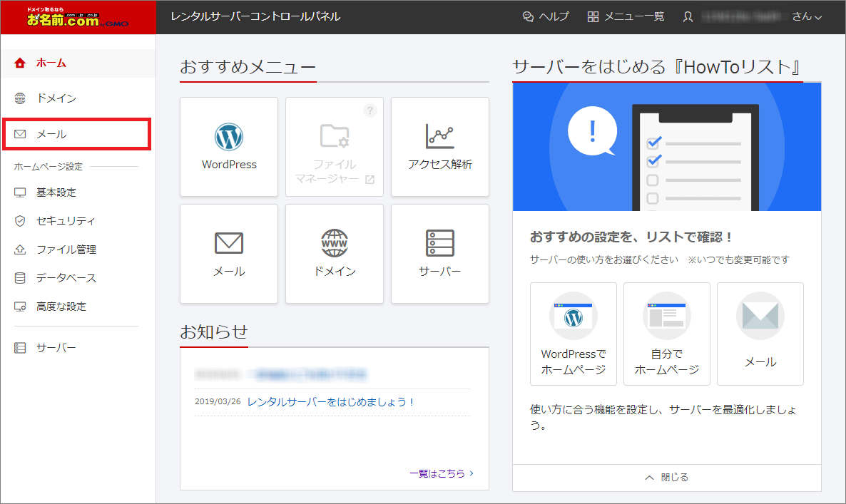Viewport: 846px width, 504px height.
Task: Click the メニュー一覧 text in header
Action: [x=635, y=16]
